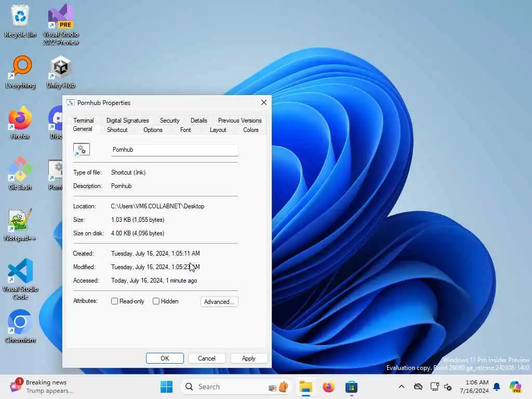Select Visual Studio 2022 Preview desktop icon
The width and height of the screenshot is (532, 399).
coord(61,24)
